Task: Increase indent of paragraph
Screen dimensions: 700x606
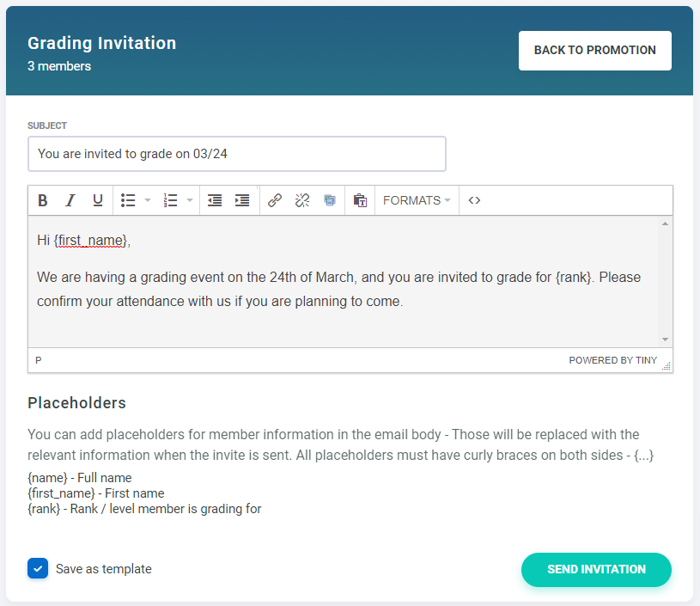Action: pyautogui.click(x=242, y=200)
